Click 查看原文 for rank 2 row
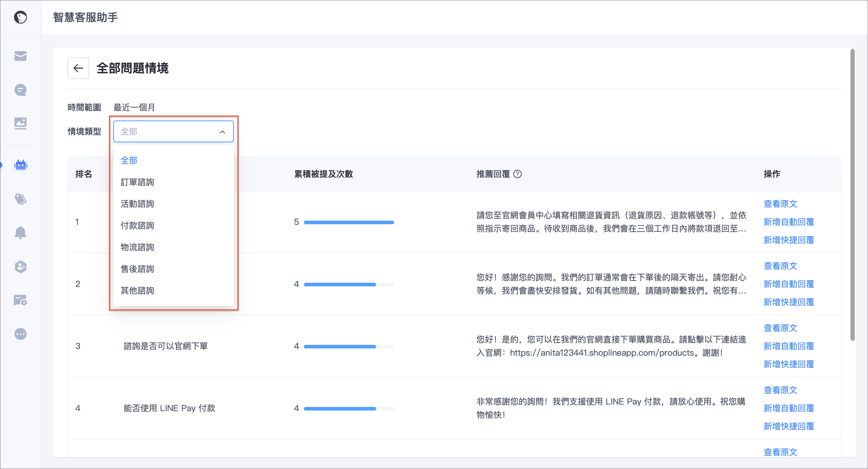The height and width of the screenshot is (469, 868). 780,266
